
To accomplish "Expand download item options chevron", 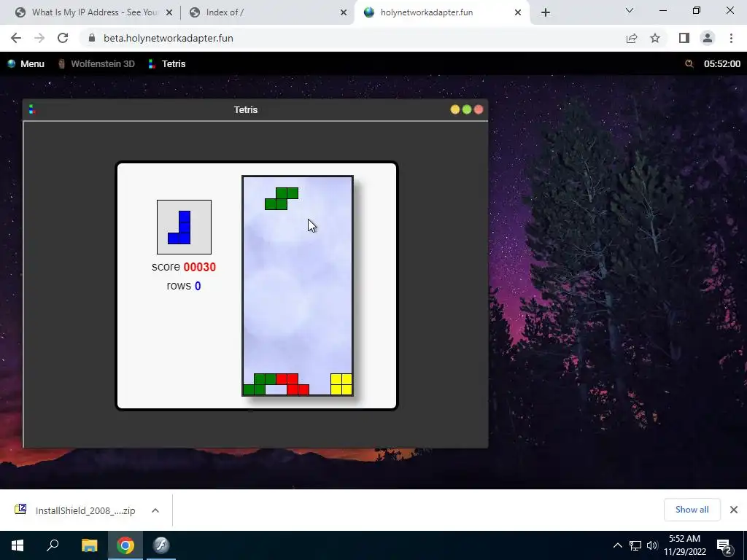I will coord(155,510).
